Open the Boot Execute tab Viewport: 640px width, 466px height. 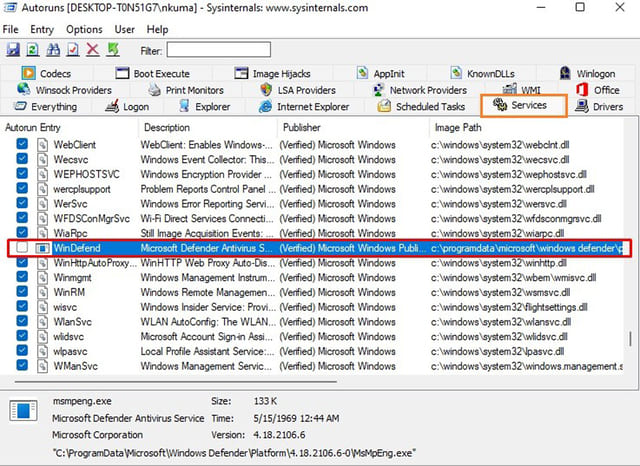tap(153, 73)
